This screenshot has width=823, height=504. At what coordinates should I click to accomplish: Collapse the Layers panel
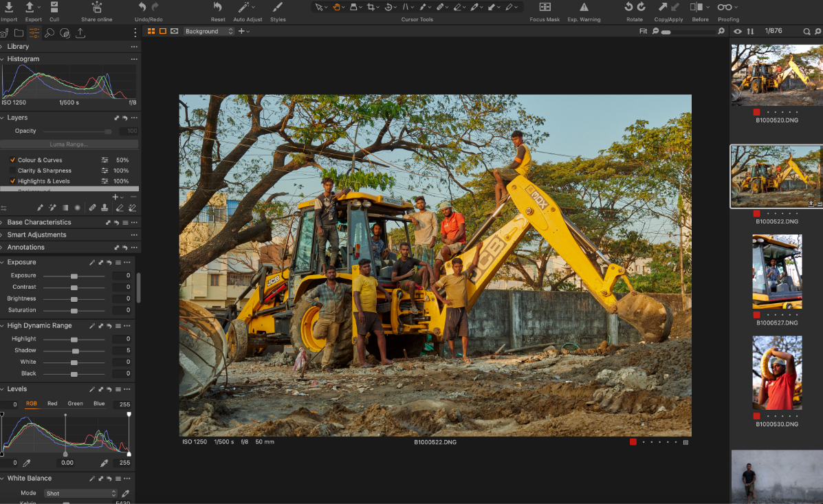3,118
